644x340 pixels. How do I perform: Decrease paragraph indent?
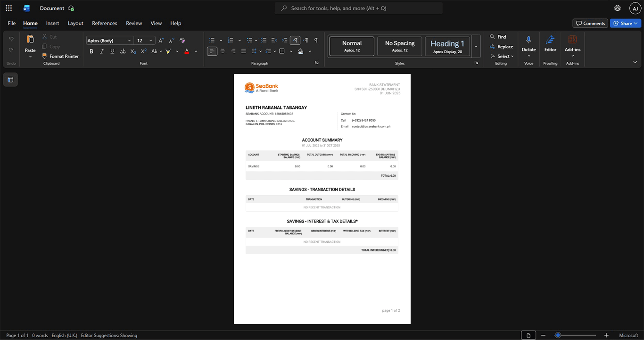click(274, 41)
